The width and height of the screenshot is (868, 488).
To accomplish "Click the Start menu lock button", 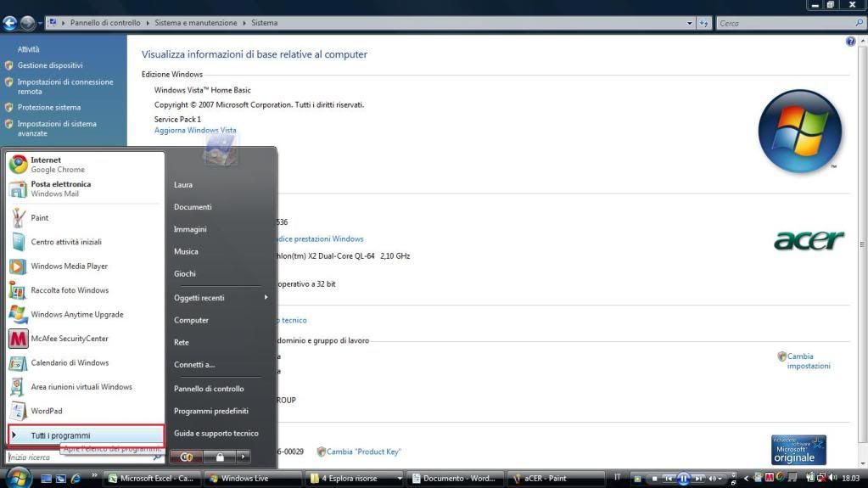I will tap(220, 457).
